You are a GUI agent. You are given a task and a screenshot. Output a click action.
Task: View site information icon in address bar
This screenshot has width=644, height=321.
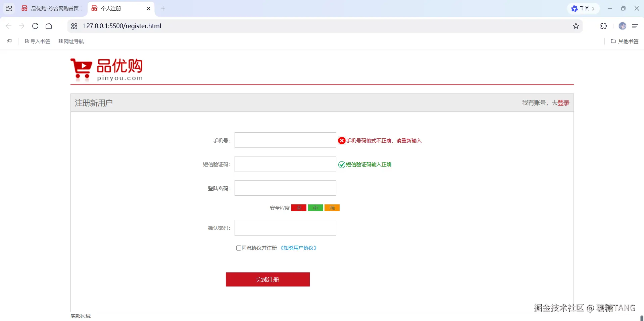[74, 26]
